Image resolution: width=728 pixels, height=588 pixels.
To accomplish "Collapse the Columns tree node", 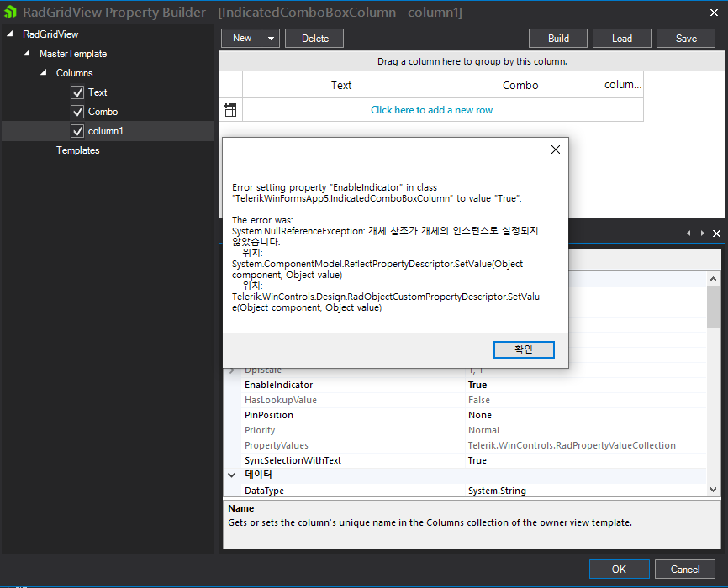I will coord(43,72).
